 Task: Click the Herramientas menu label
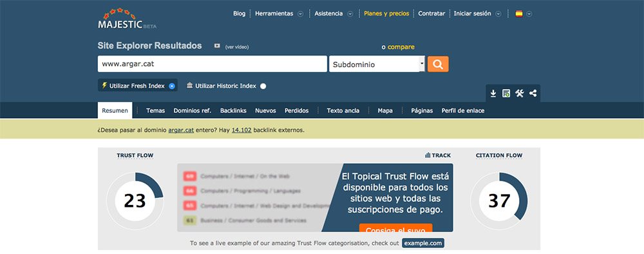[274, 14]
